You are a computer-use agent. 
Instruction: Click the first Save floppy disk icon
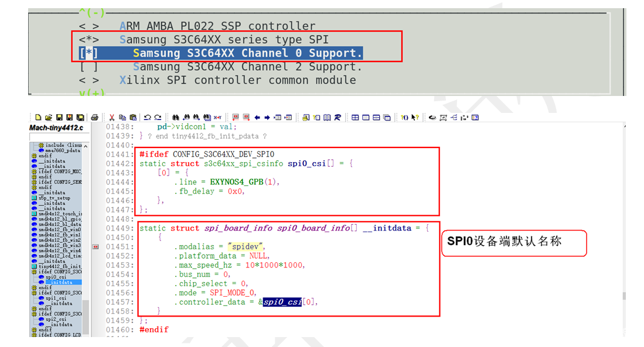(59, 117)
